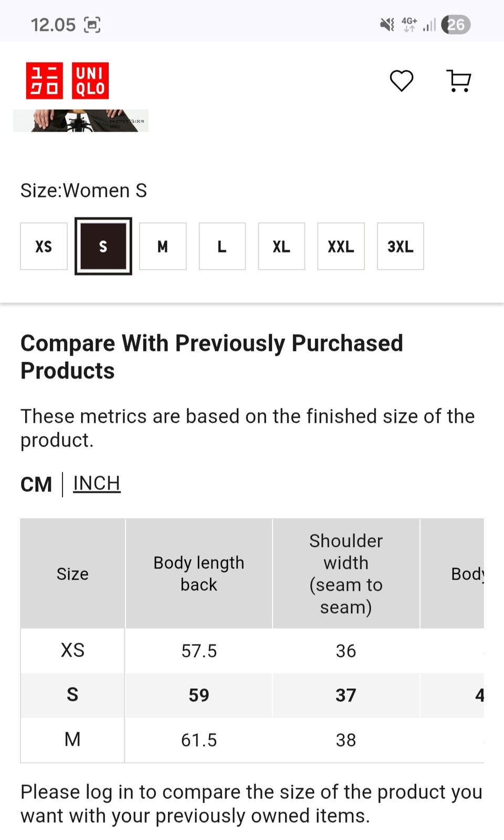Open the wishlist heart icon
Image resolution: width=504 pixels, height=840 pixels.
(x=402, y=81)
